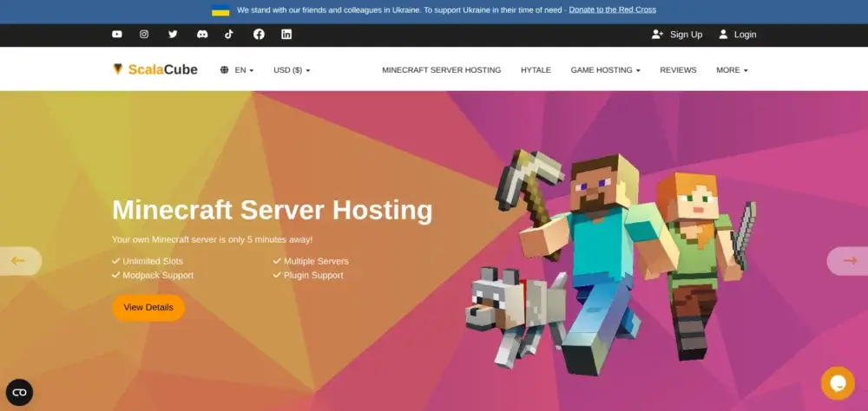Open Donate to the Red Cross link
Viewport: 868px width, 411px height.
(612, 10)
